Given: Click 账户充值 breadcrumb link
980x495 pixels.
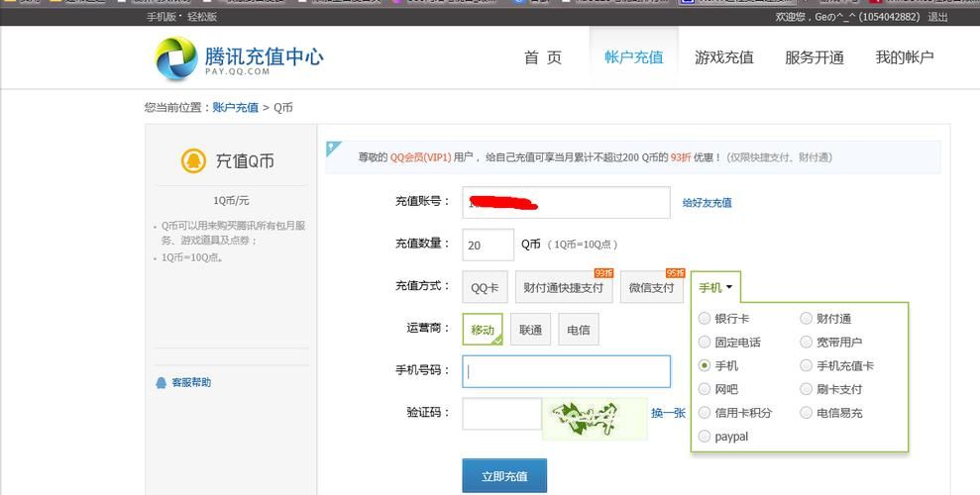Looking at the screenshot, I should 235,107.
